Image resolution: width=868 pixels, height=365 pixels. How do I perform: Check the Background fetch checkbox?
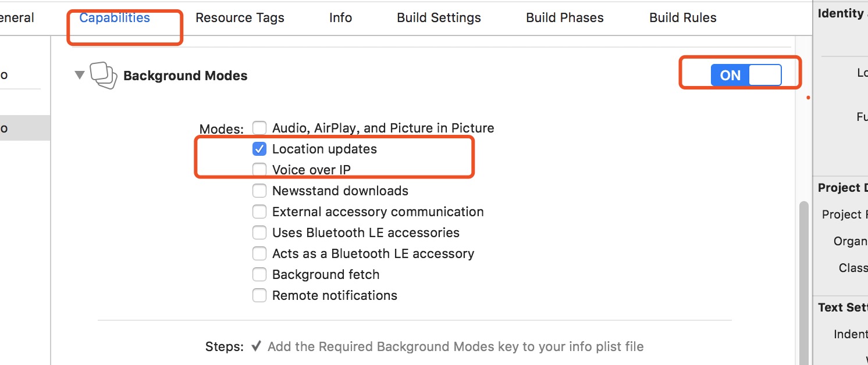(259, 274)
